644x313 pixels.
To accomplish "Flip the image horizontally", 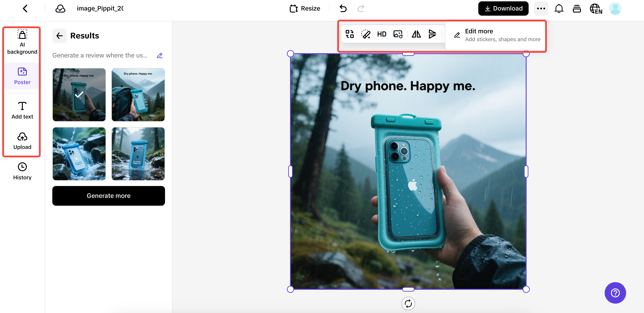I will (x=416, y=34).
